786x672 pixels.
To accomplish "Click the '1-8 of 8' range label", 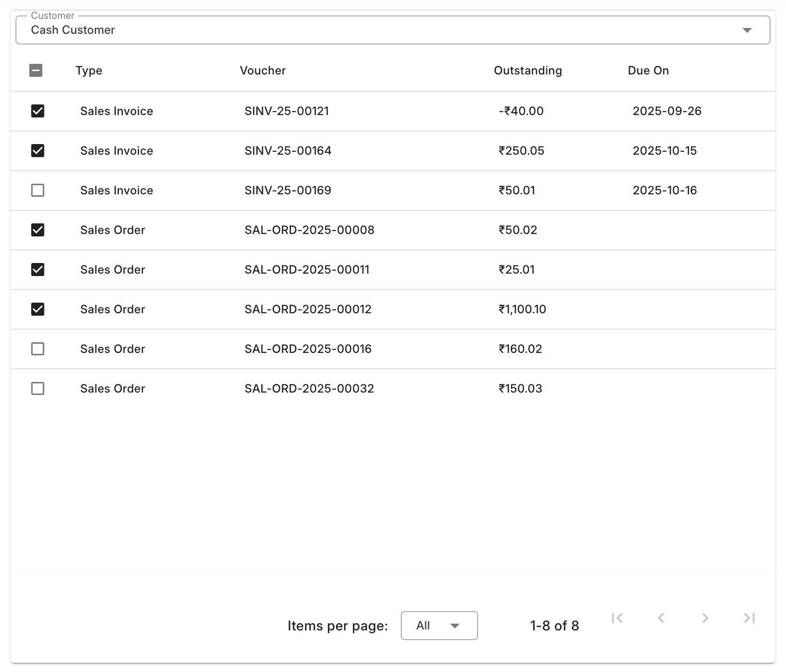I will click(554, 626).
